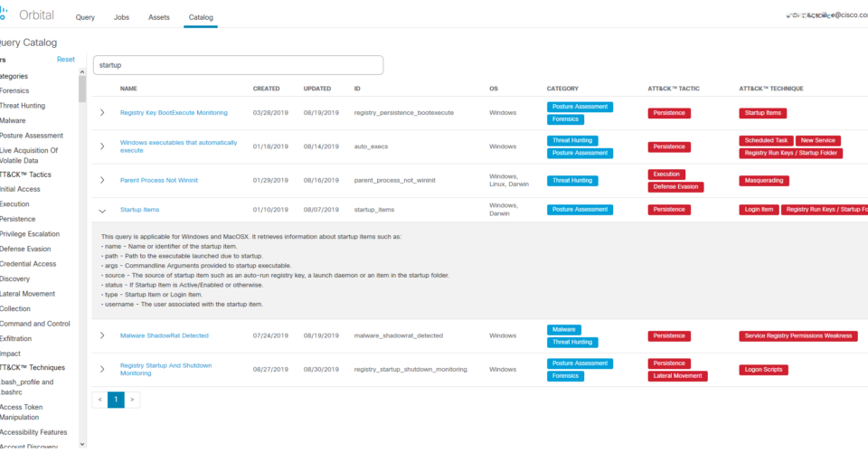Filter by Credential Access tactic
Image resolution: width=868 pixels, height=453 pixels.
[28, 264]
